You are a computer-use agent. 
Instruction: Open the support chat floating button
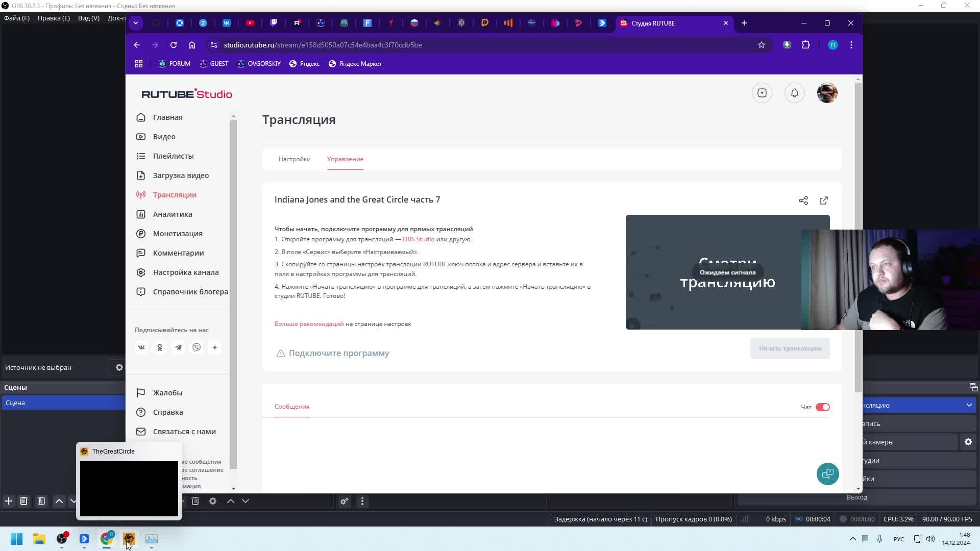click(x=827, y=474)
